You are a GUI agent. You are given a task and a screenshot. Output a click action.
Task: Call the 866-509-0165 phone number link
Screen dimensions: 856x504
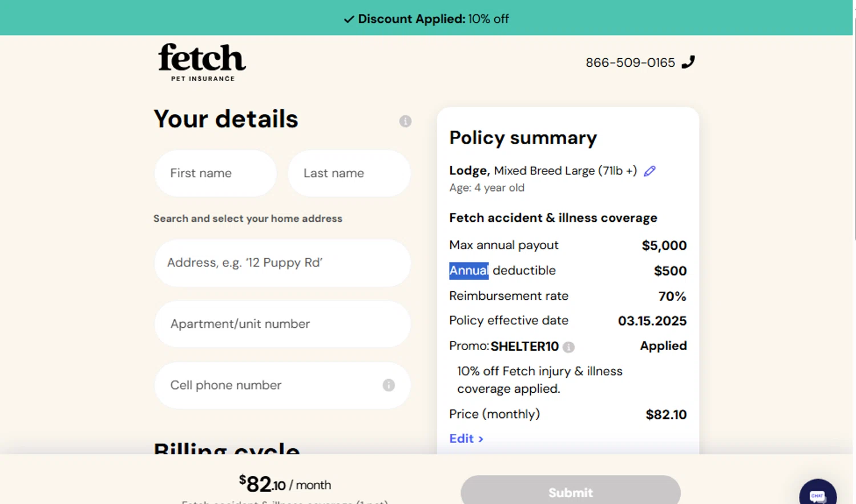coord(630,63)
